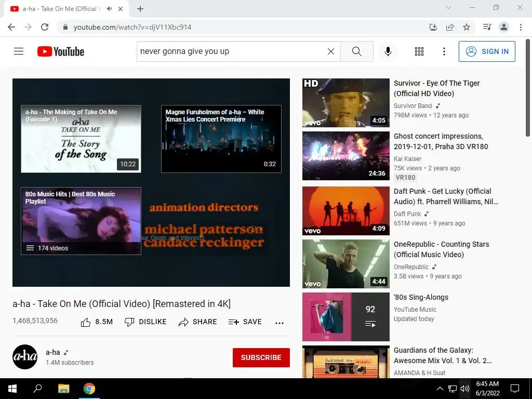Open Survivor Eye Of The Tiger thumbnail
532x399 pixels.
pos(345,103)
